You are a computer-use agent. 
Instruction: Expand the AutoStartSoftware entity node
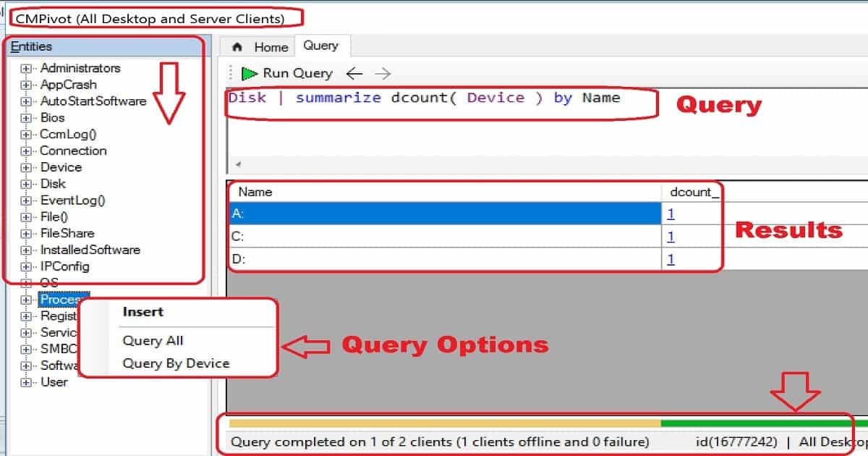click(x=27, y=101)
